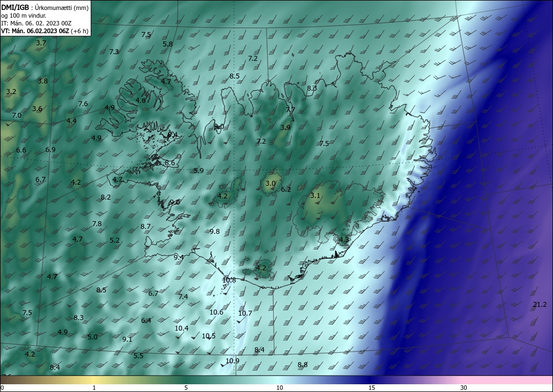The width and height of the screenshot is (553, 392).
Task: Click the '6.6' map value
Action: (21, 150)
